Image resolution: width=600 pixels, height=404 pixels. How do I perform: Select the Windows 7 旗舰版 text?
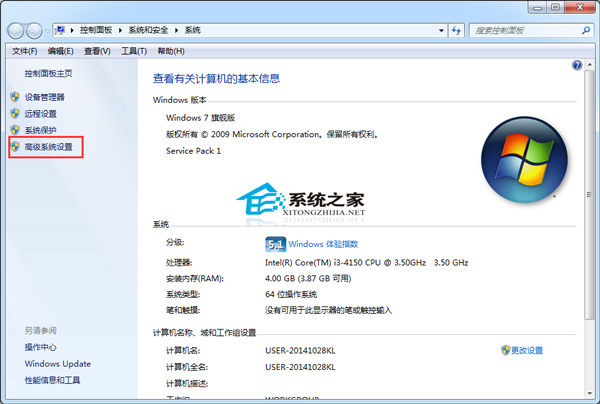[201, 118]
